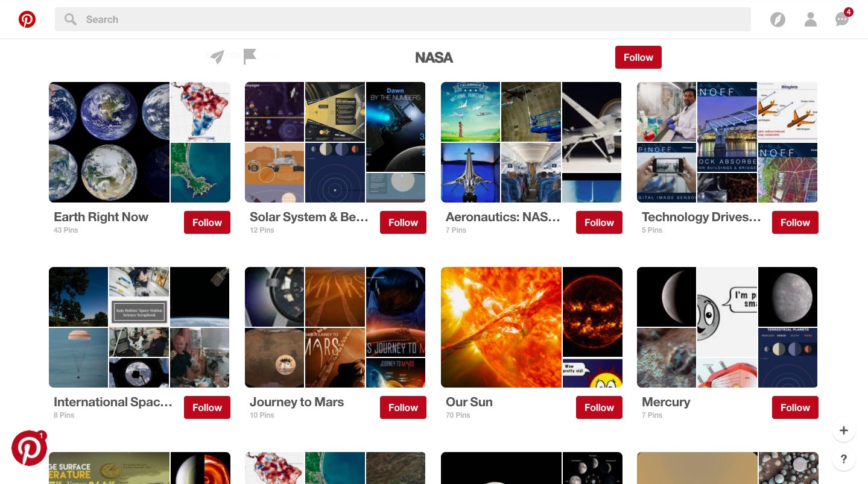Click the paper plane send icon
Image resolution: width=868 pixels, height=484 pixels.
coord(217,57)
